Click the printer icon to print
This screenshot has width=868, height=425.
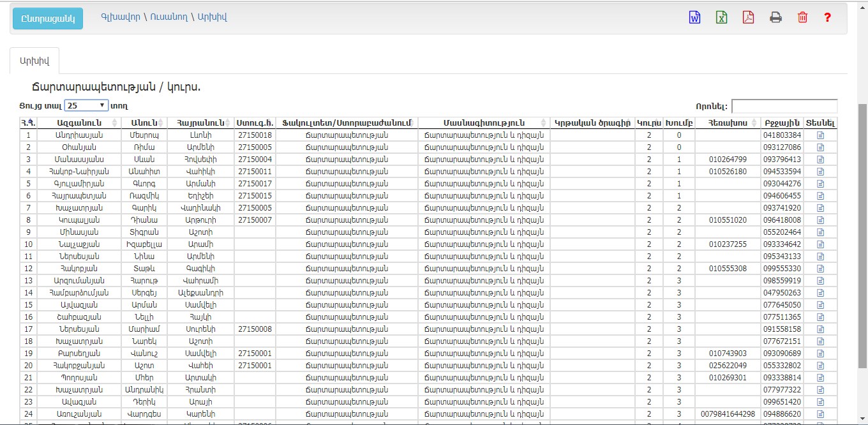[775, 18]
